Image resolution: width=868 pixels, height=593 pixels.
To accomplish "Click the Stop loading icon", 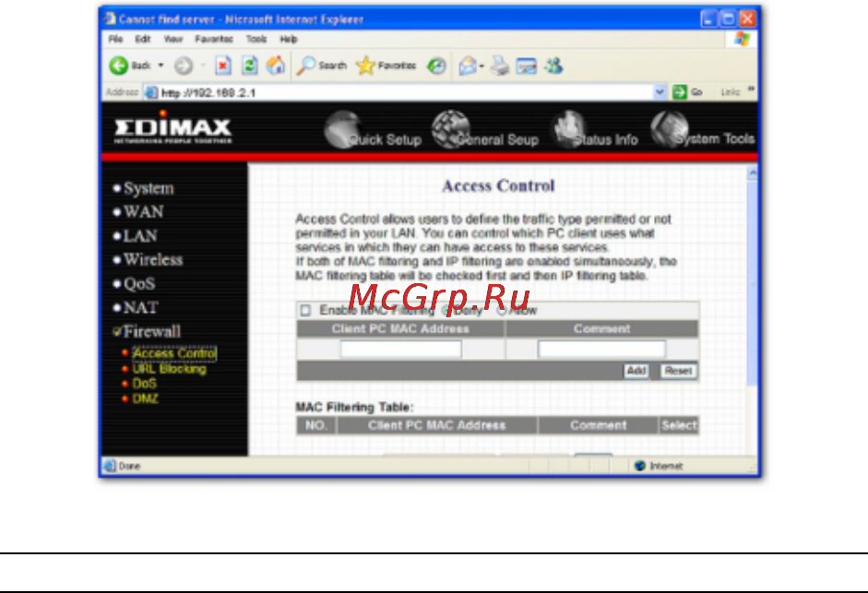I will click(x=223, y=65).
